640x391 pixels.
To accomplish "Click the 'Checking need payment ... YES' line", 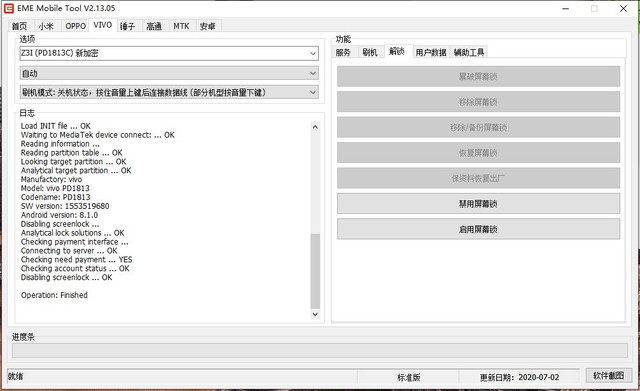I will 76,260.
